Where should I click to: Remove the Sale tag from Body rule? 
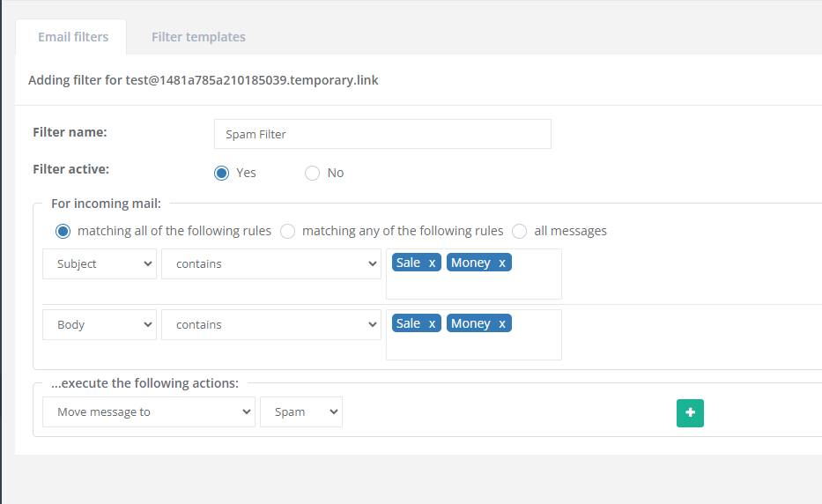[x=432, y=323]
